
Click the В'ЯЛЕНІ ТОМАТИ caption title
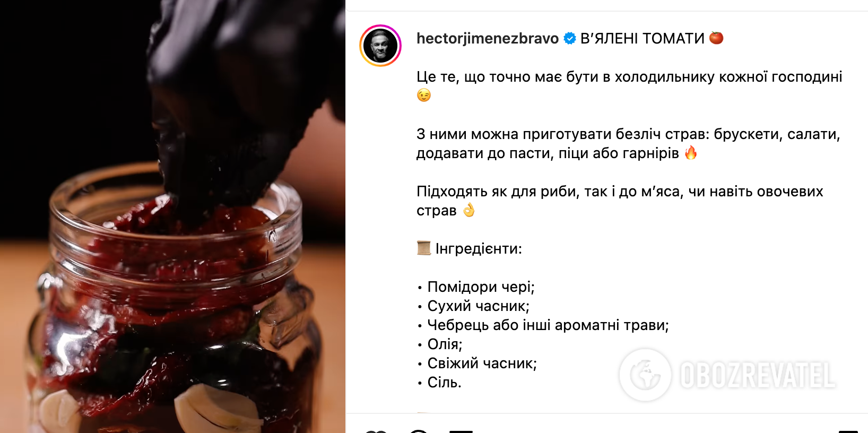tap(643, 39)
